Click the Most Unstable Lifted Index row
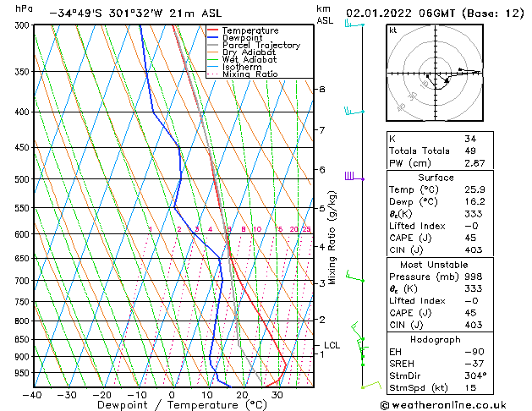Image resolution: width=532 pixels, height=411 pixels. click(440, 301)
